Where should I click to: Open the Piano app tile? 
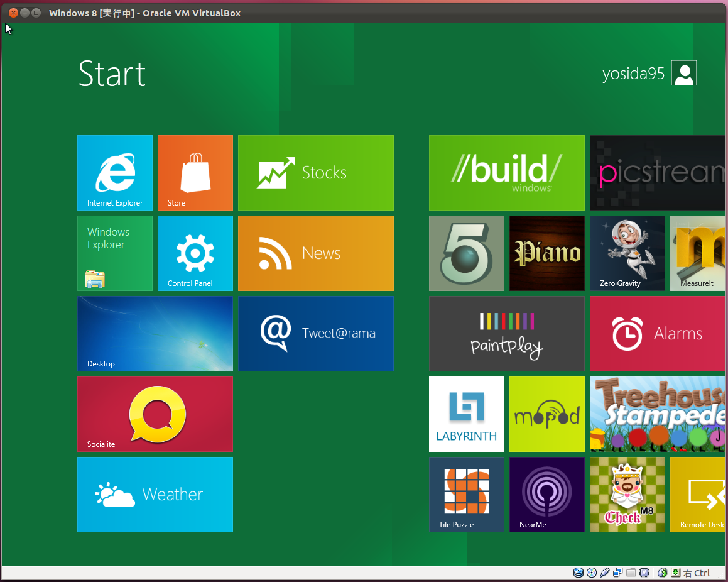click(x=547, y=253)
